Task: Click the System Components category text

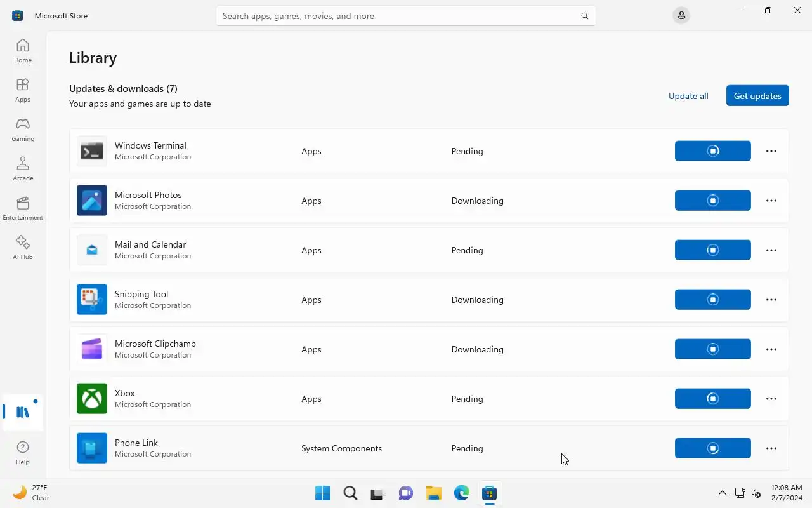Action: [x=341, y=448]
